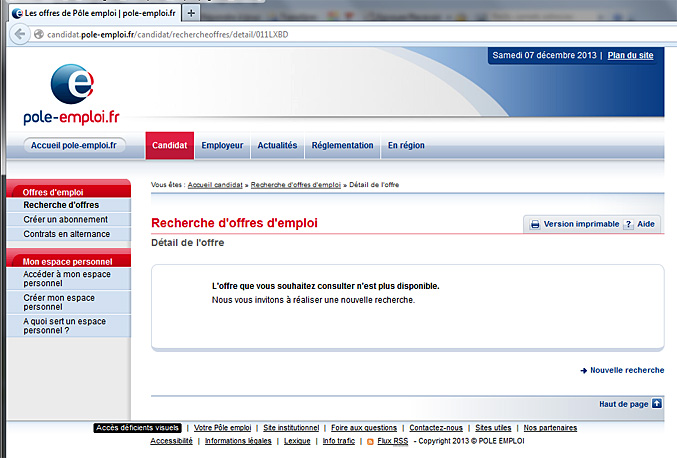The image size is (677, 458).
Task: Open Lexique footer link
Action: click(x=297, y=441)
